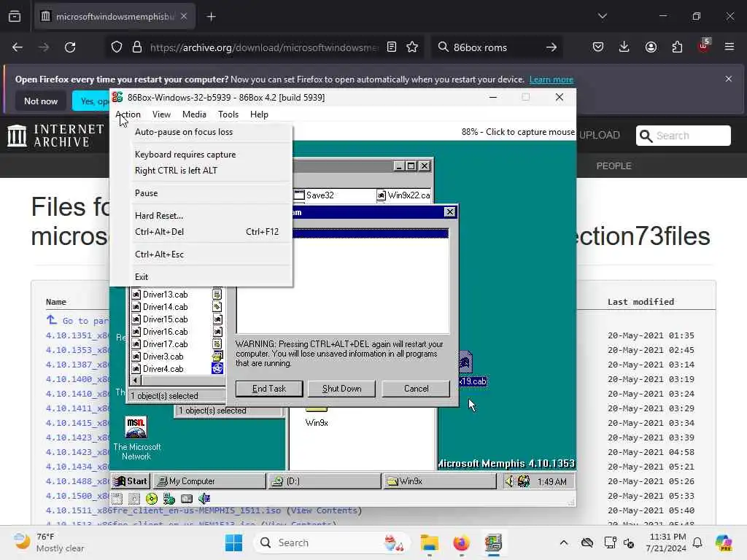Go back using Firefox back arrow
Screen dimensions: 747x560
tap(18, 47)
